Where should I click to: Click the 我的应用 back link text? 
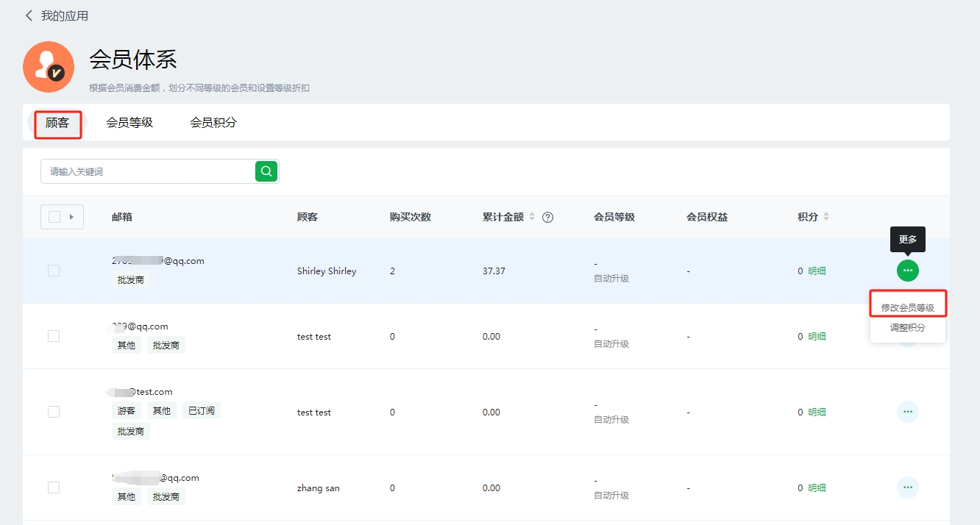(x=65, y=15)
